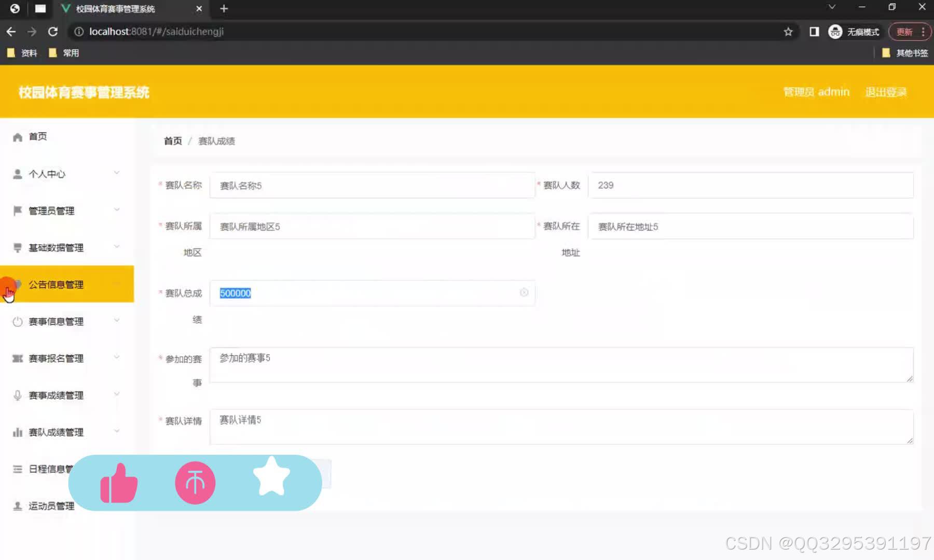
Task: Open the 资料 bookmarks folder
Action: (x=22, y=53)
